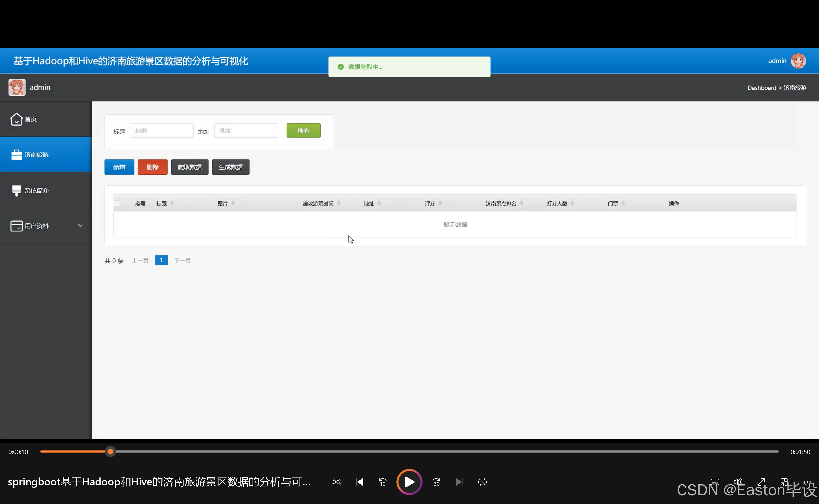Play the video
The image size is (819, 504).
[409, 482]
